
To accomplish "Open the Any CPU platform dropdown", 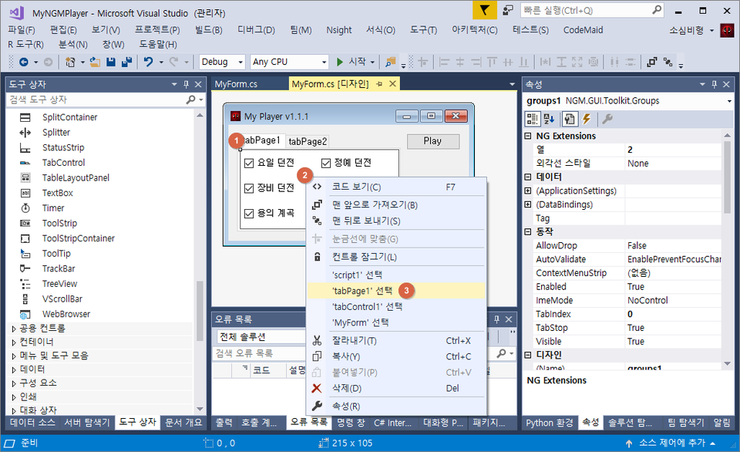I will pos(324,62).
